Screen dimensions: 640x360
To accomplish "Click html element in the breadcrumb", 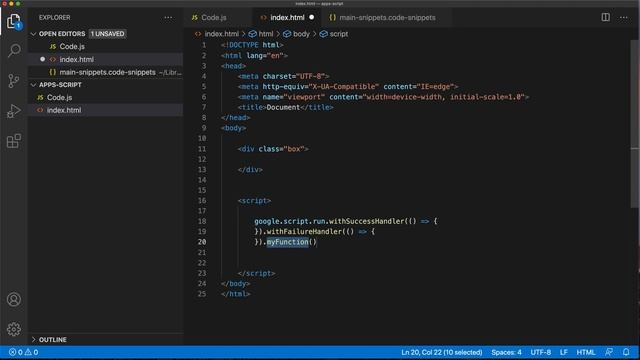I will (x=266, y=34).
